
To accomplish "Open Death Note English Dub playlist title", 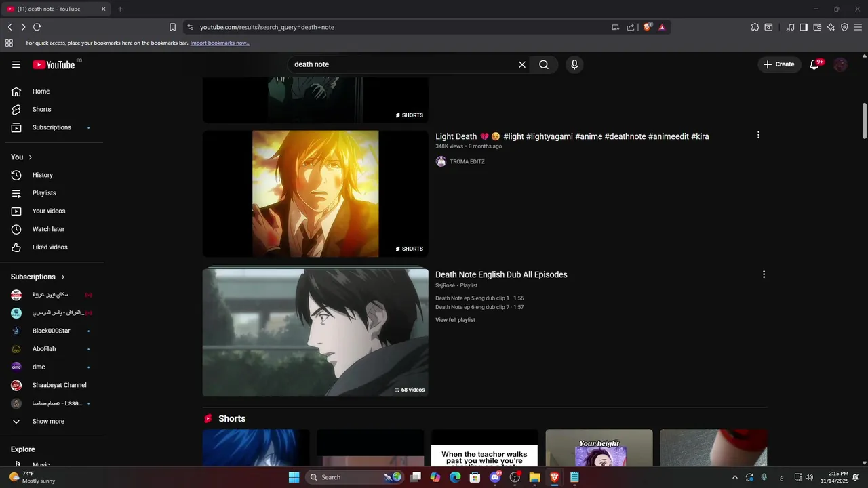I will (x=501, y=274).
